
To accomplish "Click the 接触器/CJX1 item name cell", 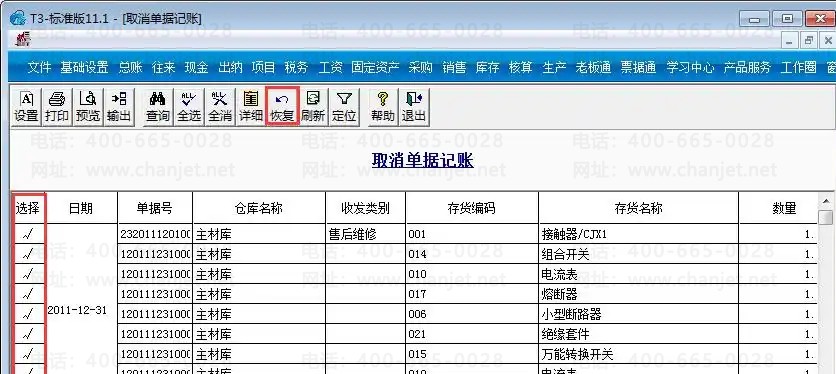I will (x=638, y=234).
